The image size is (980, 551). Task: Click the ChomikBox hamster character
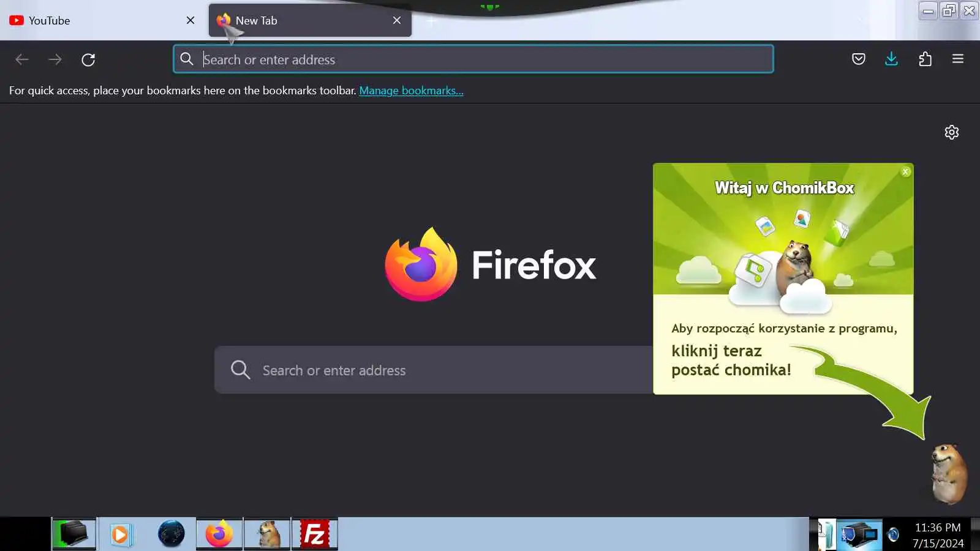[x=949, y=474]
